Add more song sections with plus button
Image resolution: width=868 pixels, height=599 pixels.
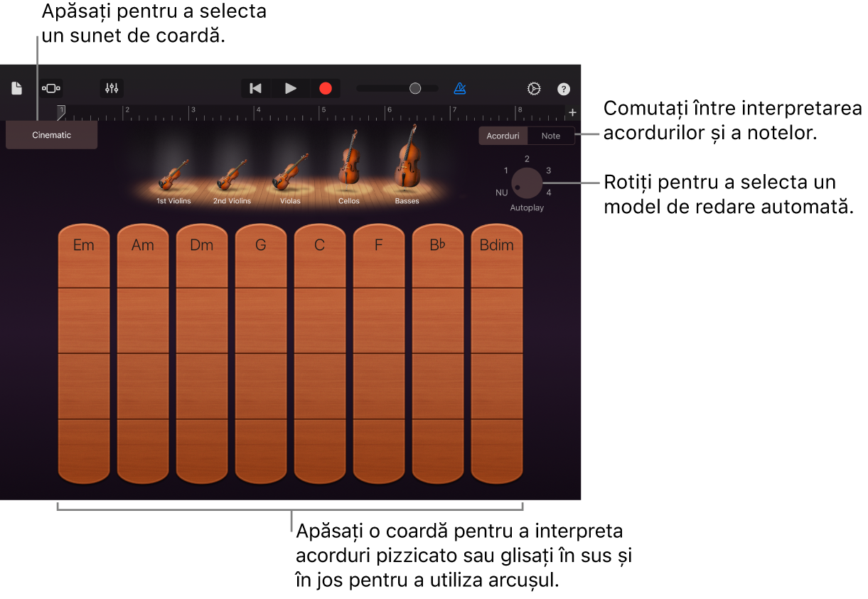572,112
